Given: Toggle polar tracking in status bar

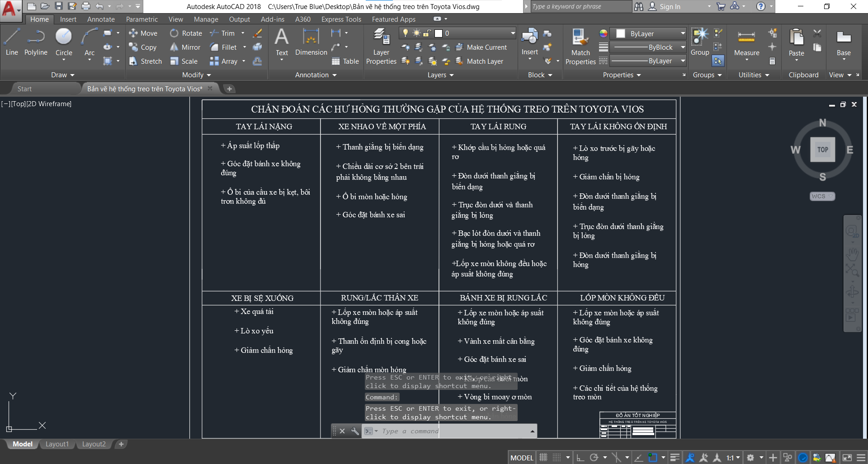Looking at the screenshot, I should 594,458.
